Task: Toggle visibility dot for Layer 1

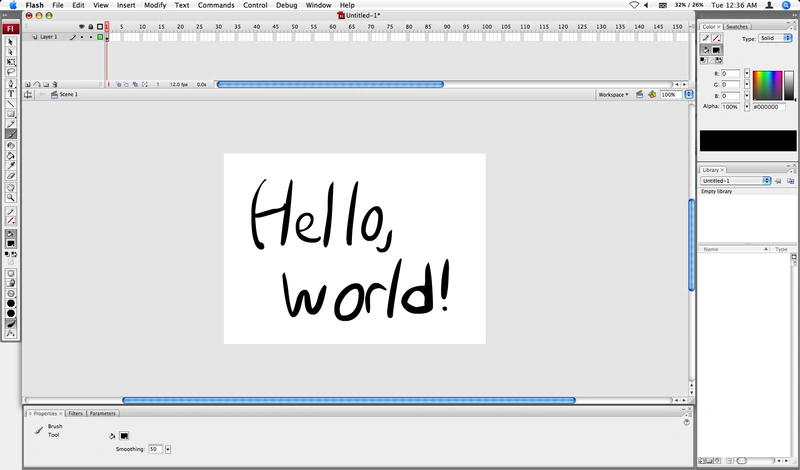Action: (81, 36)
